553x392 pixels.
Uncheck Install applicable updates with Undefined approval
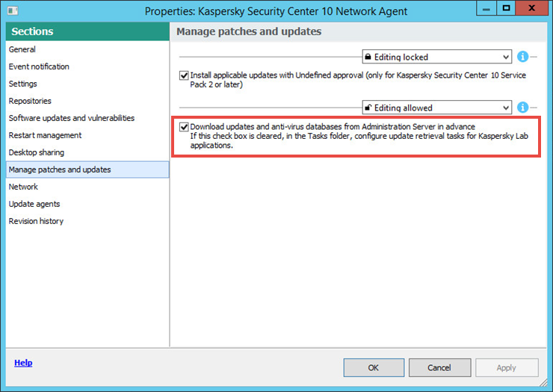[x=184, y=75]
